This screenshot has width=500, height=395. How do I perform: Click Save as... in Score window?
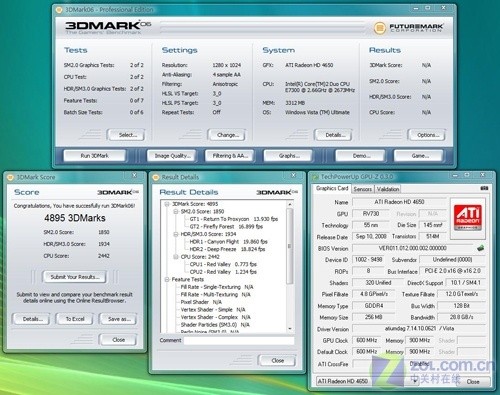point(119,319)
